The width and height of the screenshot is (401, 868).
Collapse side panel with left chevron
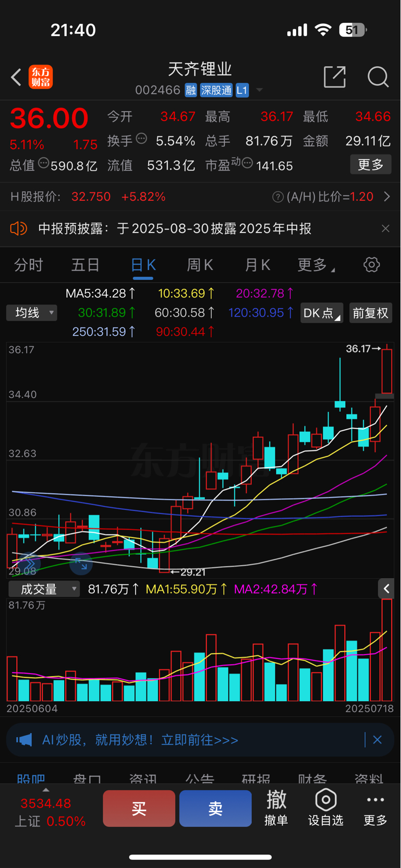pos(386,589)
